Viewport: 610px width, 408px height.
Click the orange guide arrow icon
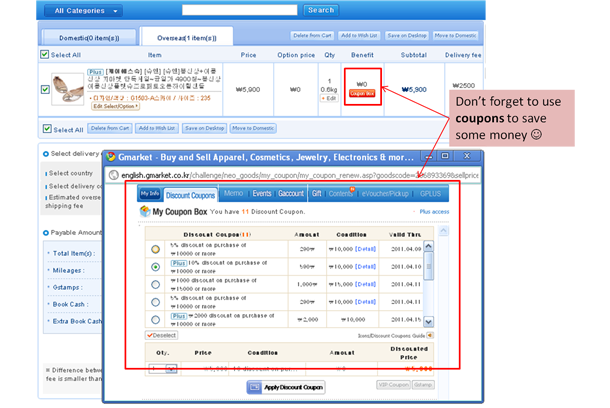[x=429, y=335]
